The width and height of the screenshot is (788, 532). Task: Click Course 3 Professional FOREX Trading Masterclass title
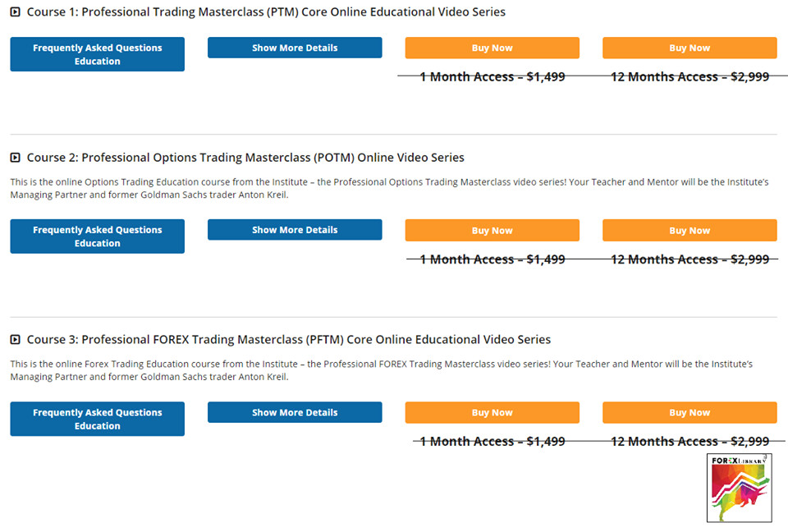click(288, 340)
